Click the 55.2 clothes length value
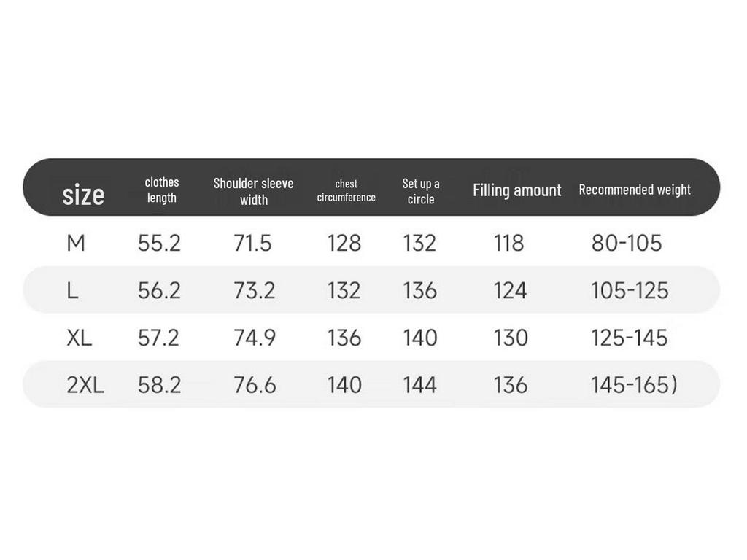 (x=159, y=244)
